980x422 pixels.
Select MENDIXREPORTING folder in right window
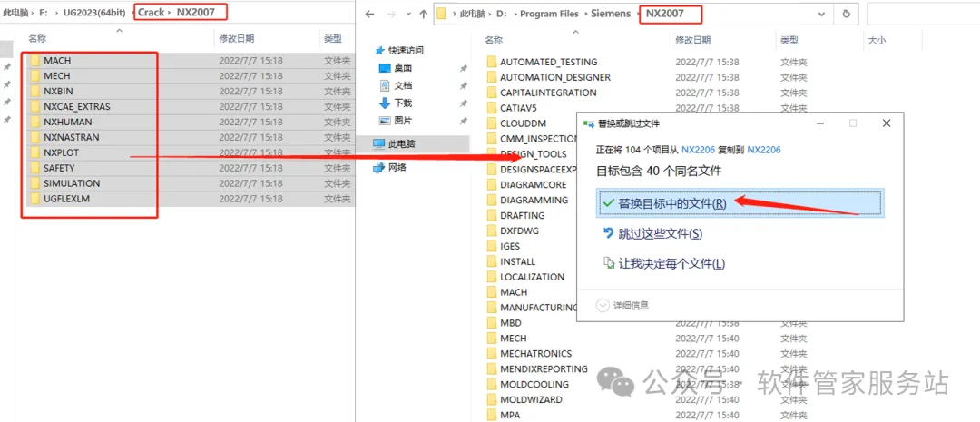coord(544,368)
